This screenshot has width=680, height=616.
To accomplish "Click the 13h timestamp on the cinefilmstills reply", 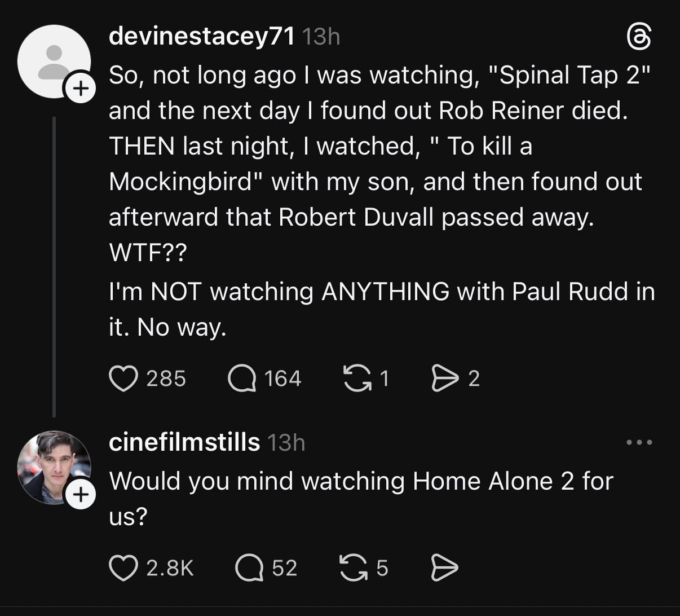I will click(286, 443).
